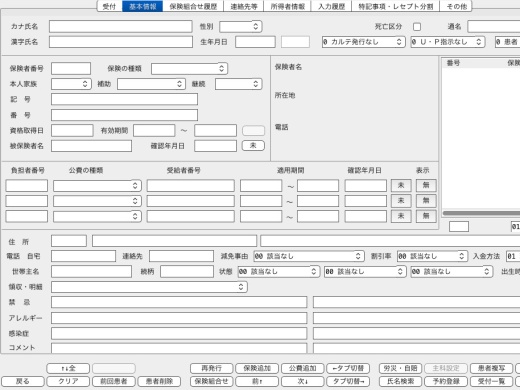Expand the 本人家族 dropdown
Screen dimensions: 520x390
pyautogui.click(x=71, y=84)
